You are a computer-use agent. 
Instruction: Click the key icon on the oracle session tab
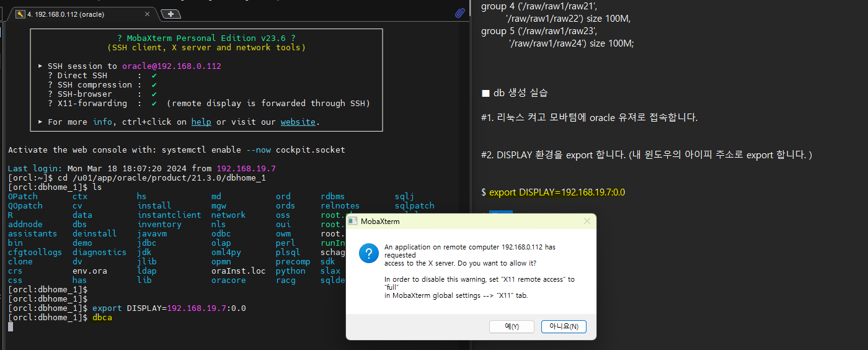point(20,14)
